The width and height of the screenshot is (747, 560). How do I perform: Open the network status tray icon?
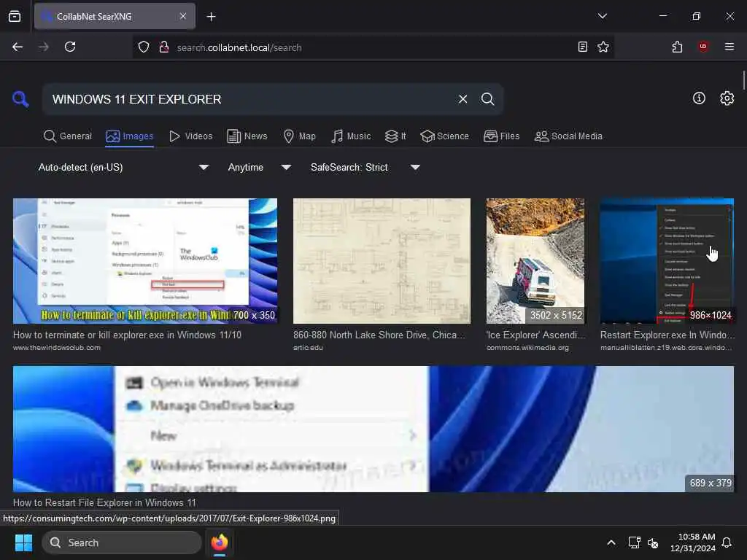[634, 542]
